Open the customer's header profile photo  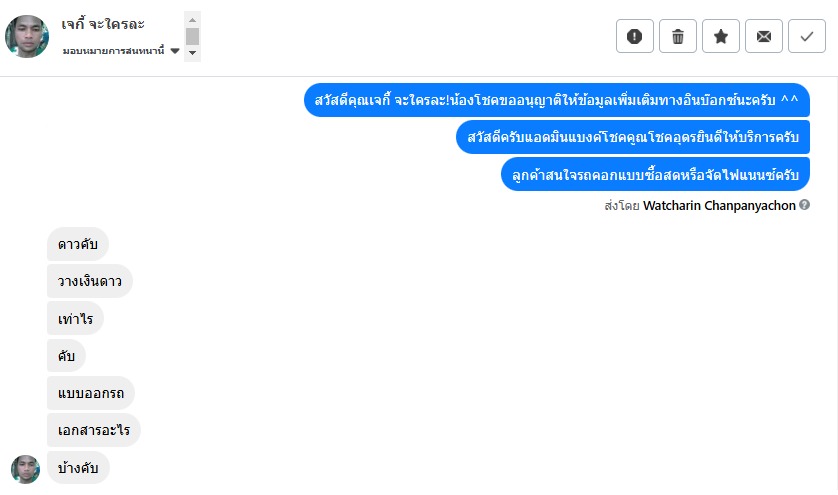coord(27,36)
